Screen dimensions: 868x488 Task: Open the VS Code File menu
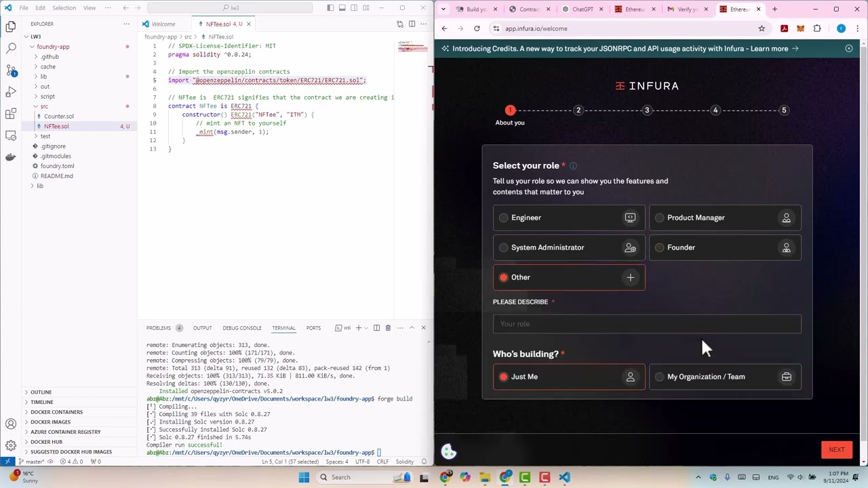coord(24,8)
